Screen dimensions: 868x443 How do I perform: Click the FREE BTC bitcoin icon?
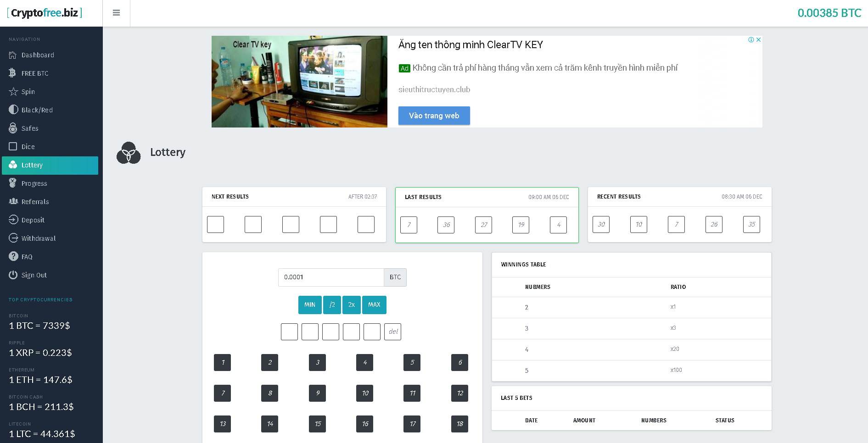pyautogui.click(x=13, y=73)
